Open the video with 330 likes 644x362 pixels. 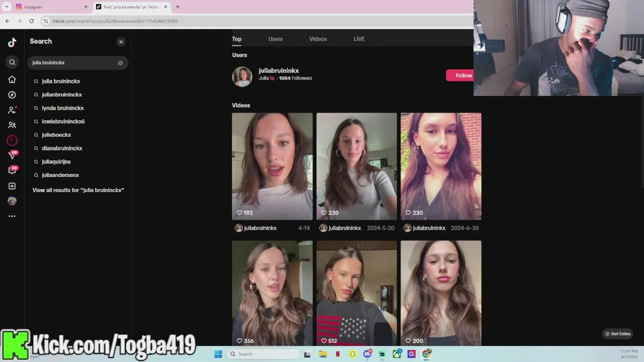click(357, 166)
